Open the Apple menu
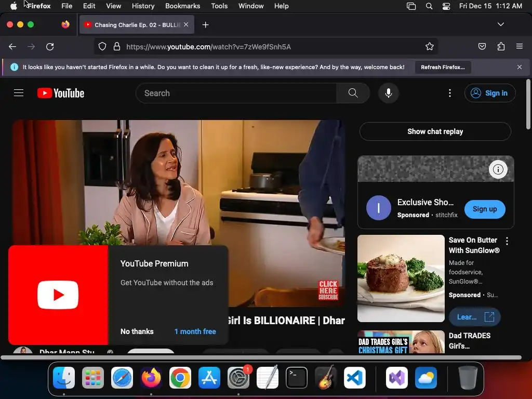Screen dimensions: 532x399 (14, 6)
